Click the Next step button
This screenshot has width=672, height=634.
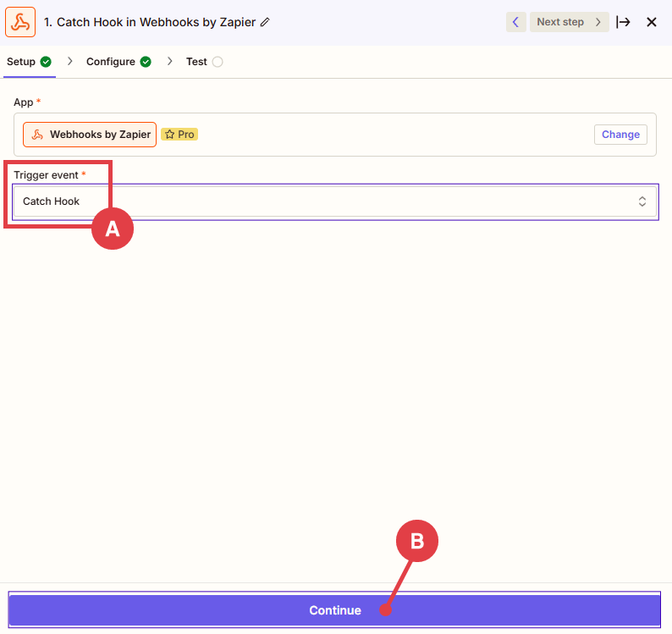click(x=569, y=22)
